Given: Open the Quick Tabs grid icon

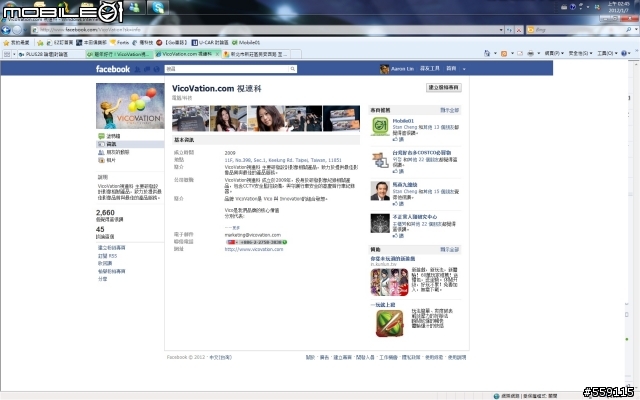Looking at the screenshot, I should [7, 54].
